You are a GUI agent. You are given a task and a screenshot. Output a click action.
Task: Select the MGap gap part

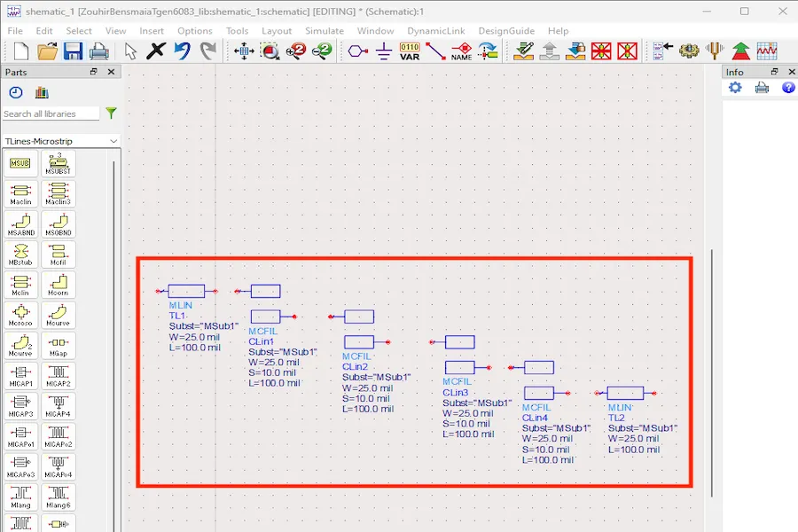click(x=58, y=346)
